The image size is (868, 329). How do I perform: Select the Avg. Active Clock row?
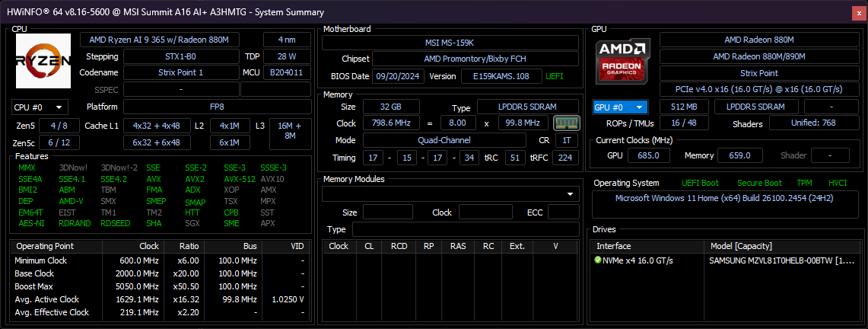tap(160, 299)
